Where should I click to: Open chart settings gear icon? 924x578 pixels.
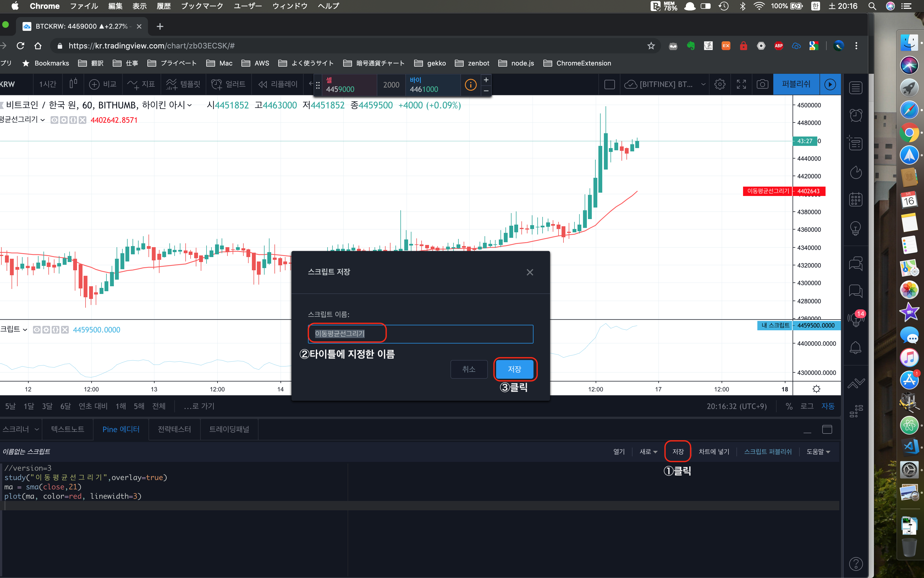coord(719,84)
